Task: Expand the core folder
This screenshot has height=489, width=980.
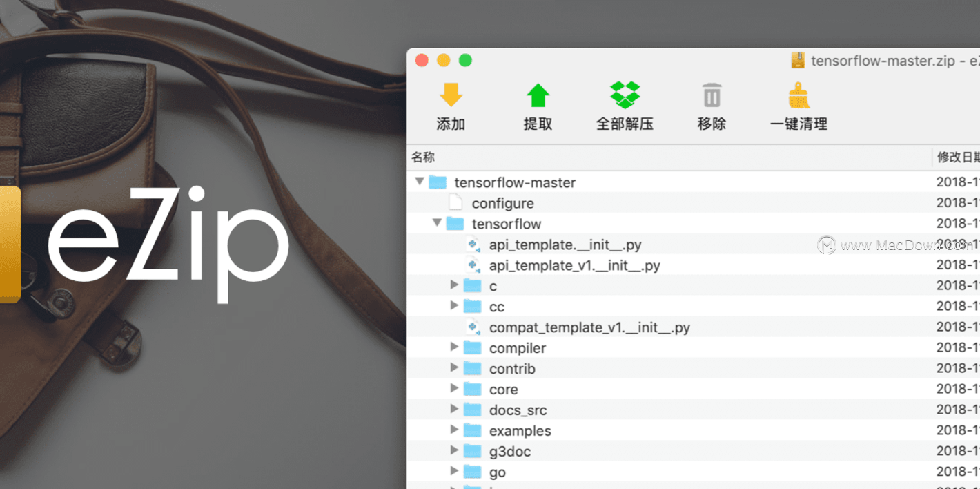Action: [454, 388]
